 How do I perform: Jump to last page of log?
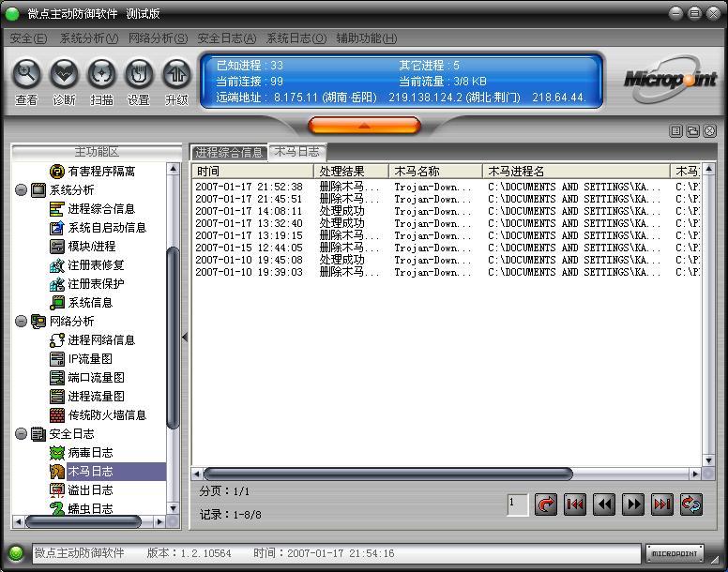(662, 504)
